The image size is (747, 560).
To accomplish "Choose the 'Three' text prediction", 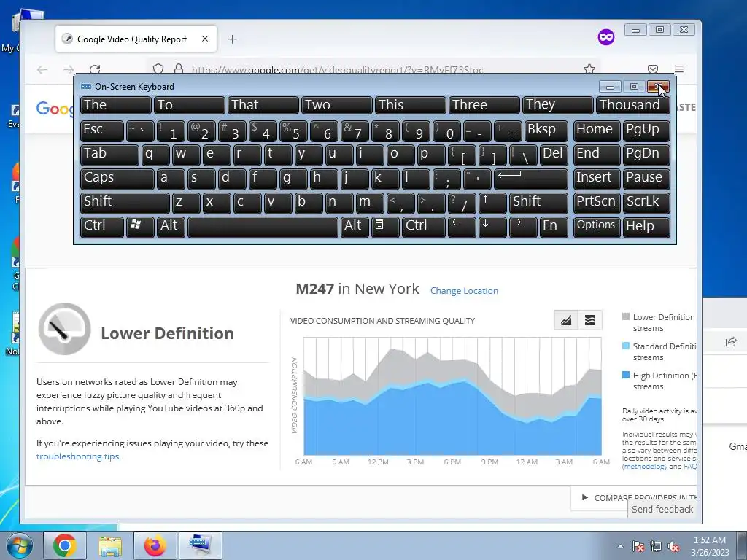I will click(484, 106).
